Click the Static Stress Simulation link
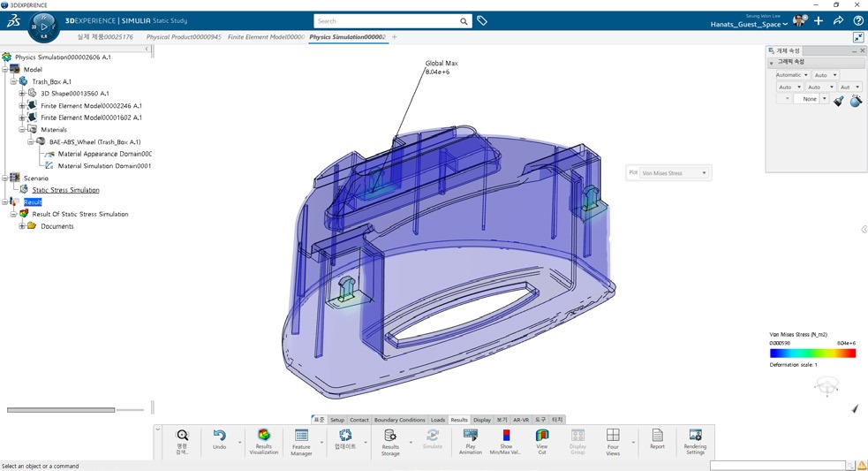Viewport: 868px width, 471px height. pos(65,190)
